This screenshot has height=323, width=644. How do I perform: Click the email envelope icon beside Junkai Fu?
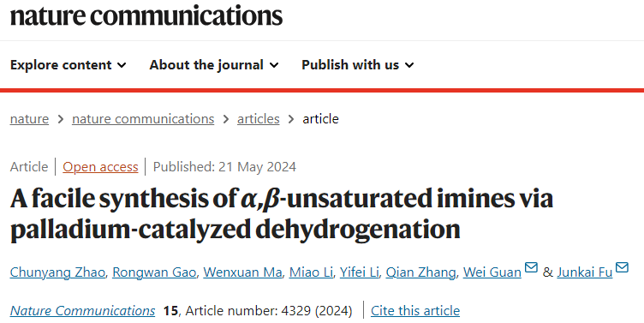coord(623,267)
